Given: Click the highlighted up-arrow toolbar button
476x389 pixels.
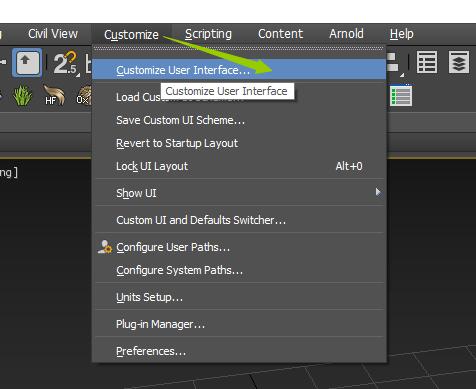Looking at the screenshot, I should point(27,62).
